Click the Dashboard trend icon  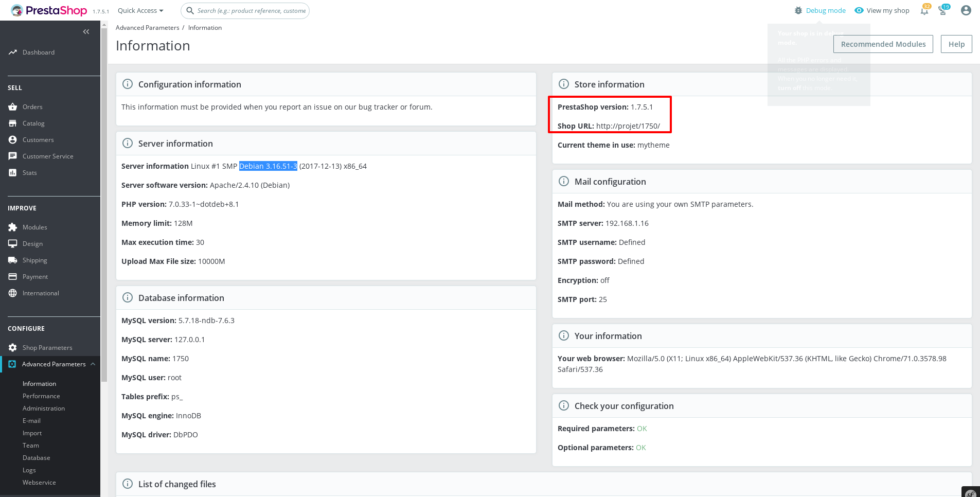pos(13,52)
